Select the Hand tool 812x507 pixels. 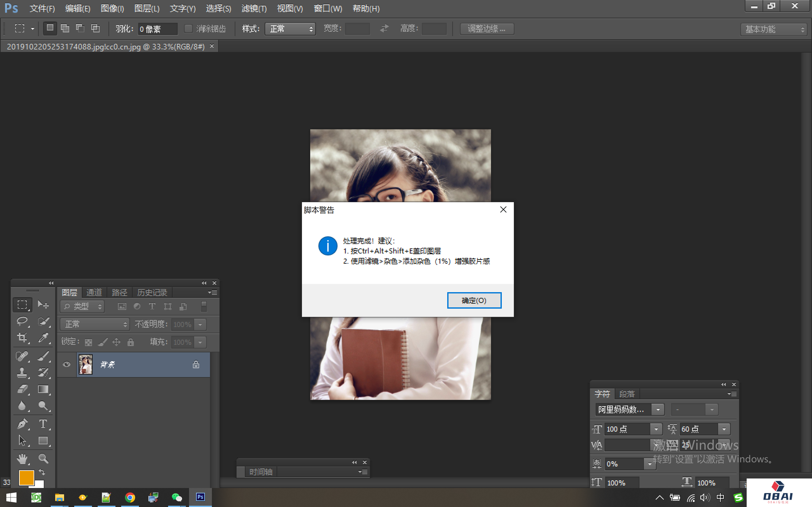coord(22,459)
